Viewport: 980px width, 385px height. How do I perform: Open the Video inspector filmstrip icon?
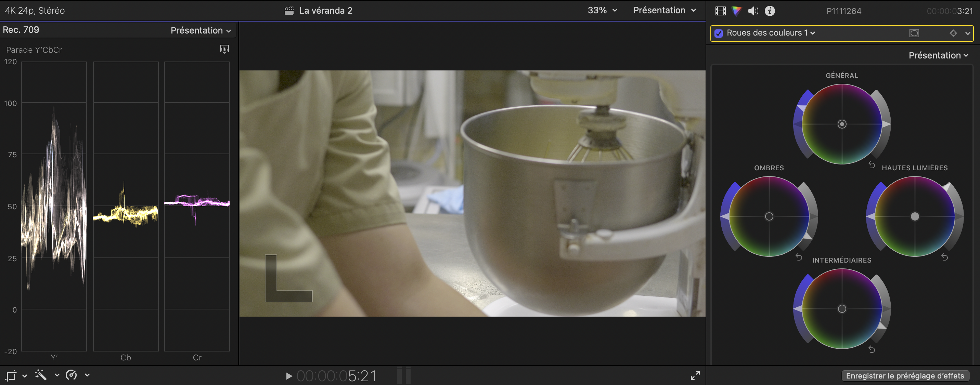[720, 11]
